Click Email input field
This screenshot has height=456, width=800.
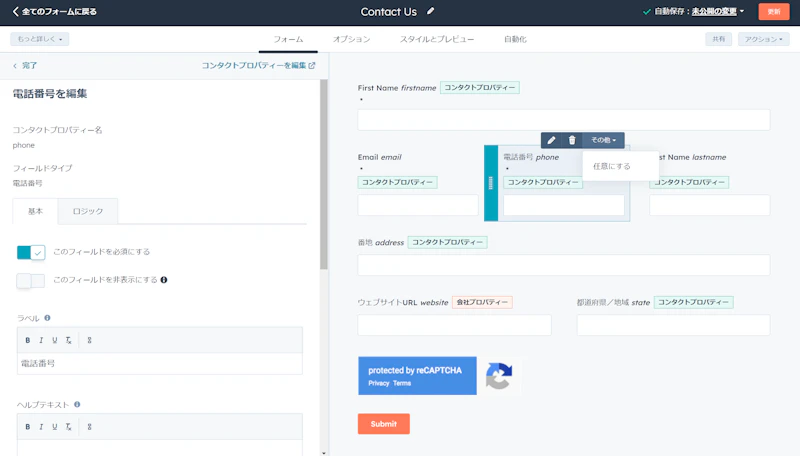pyautogui.click(x=418, y=205)
